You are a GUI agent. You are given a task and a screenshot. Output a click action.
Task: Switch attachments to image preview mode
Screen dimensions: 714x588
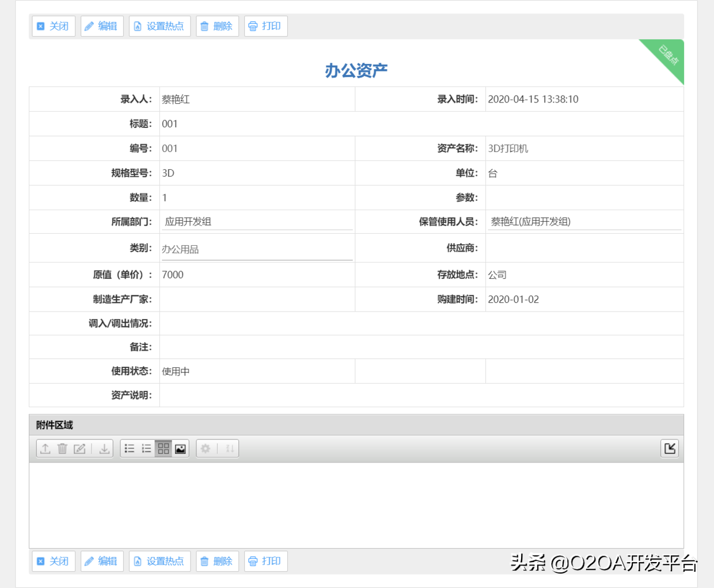coord(181,449)
